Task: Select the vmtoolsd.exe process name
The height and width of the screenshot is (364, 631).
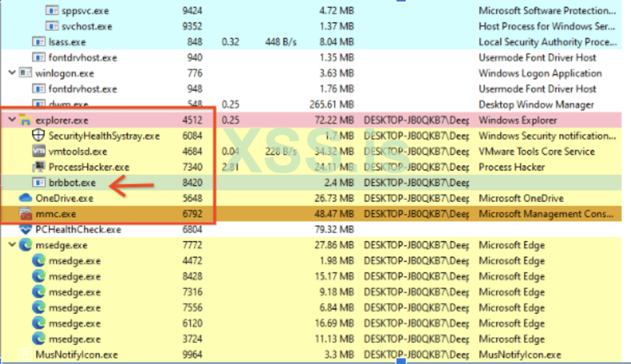Action: [78, 151]
